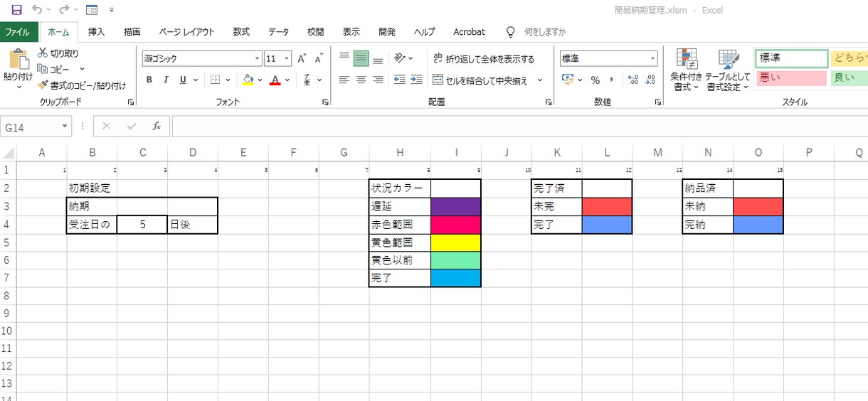Open the font size dropdown showing 11

point(287,59)
